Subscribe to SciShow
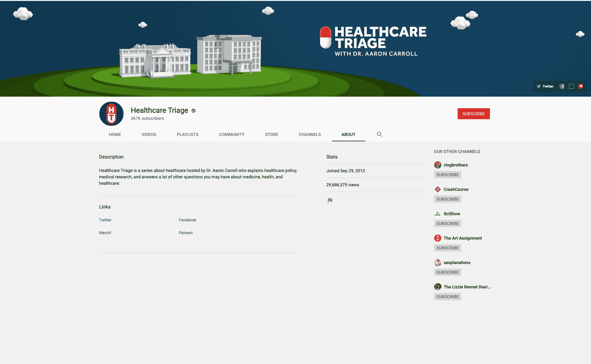Screen dimensions: 591x364 pyautogui.click(x=448, y=223)
